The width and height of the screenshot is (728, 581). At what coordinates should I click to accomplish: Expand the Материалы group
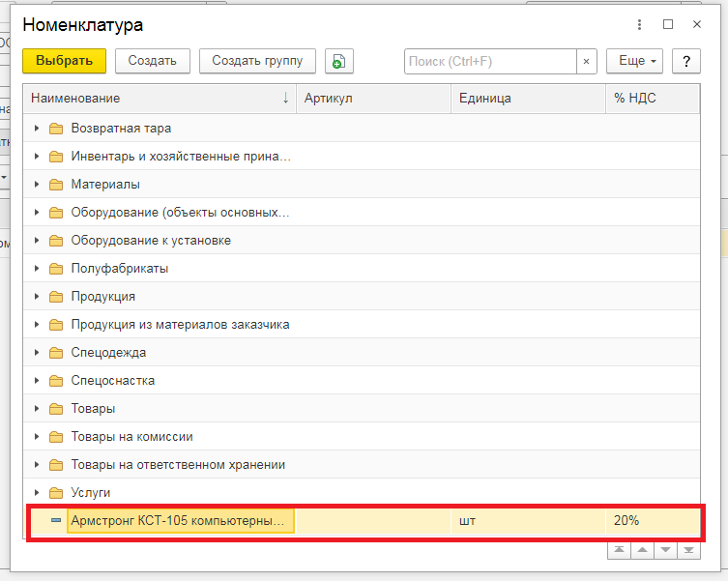point(37,185)
